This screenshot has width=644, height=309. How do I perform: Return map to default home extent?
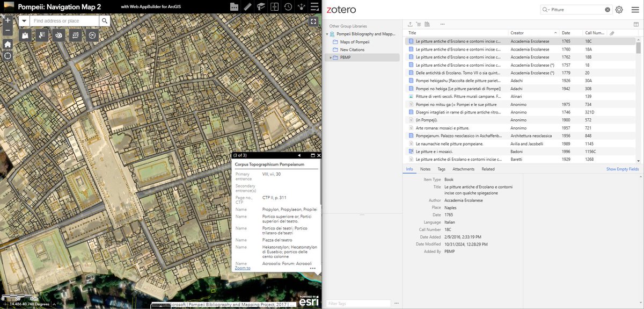8,44
